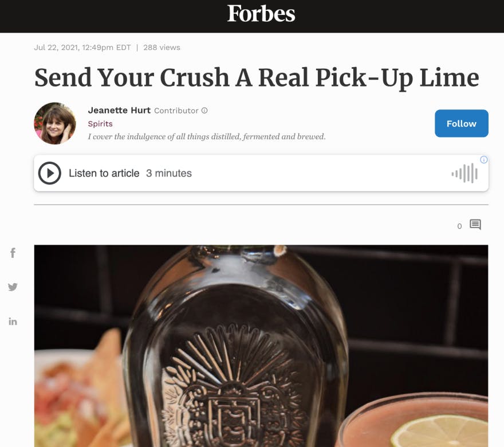
Task: Click the 288 views counter
Action: tap(162, 48)
